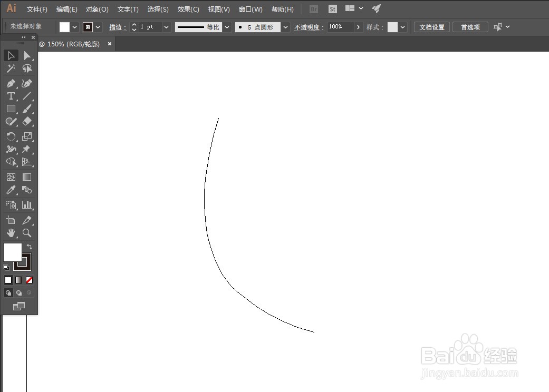Screen dimensions: 549x392
Task: Open stroke color dropdown in control bar
Action: [98, 27]
